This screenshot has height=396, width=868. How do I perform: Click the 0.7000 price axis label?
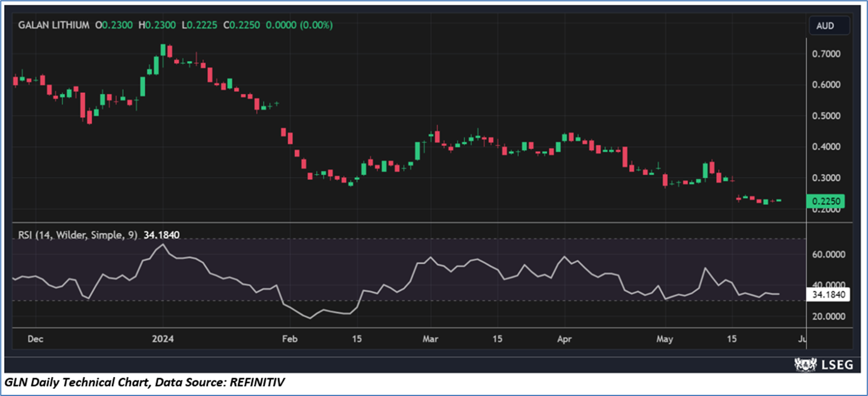pyautogui.click(x=828, y=54)
